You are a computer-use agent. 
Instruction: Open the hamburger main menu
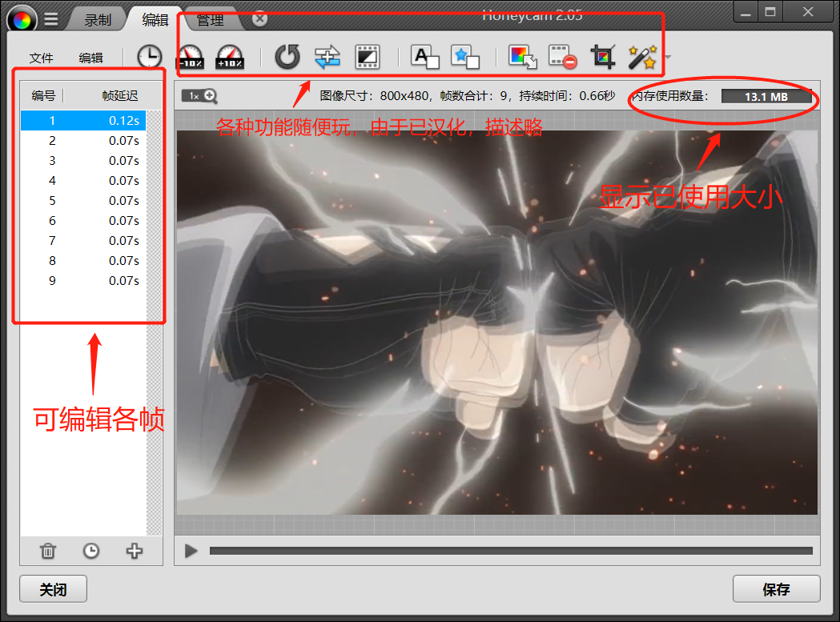coord(51,20)
